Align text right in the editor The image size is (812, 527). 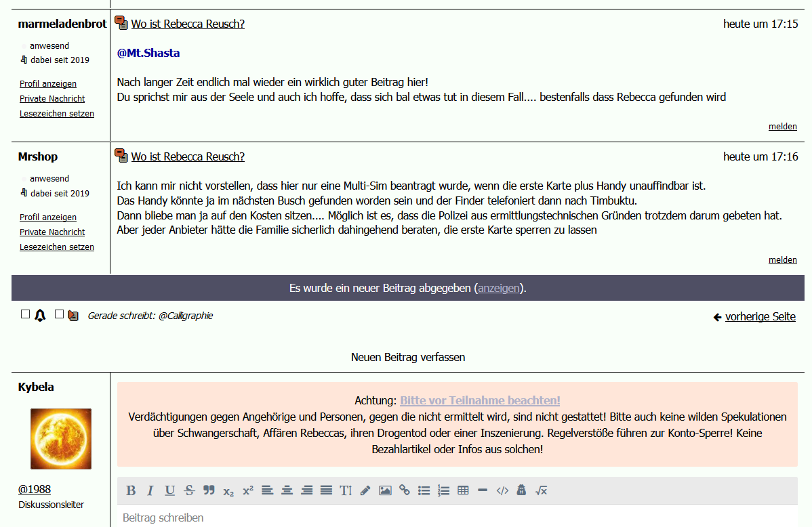coord(306,490)
